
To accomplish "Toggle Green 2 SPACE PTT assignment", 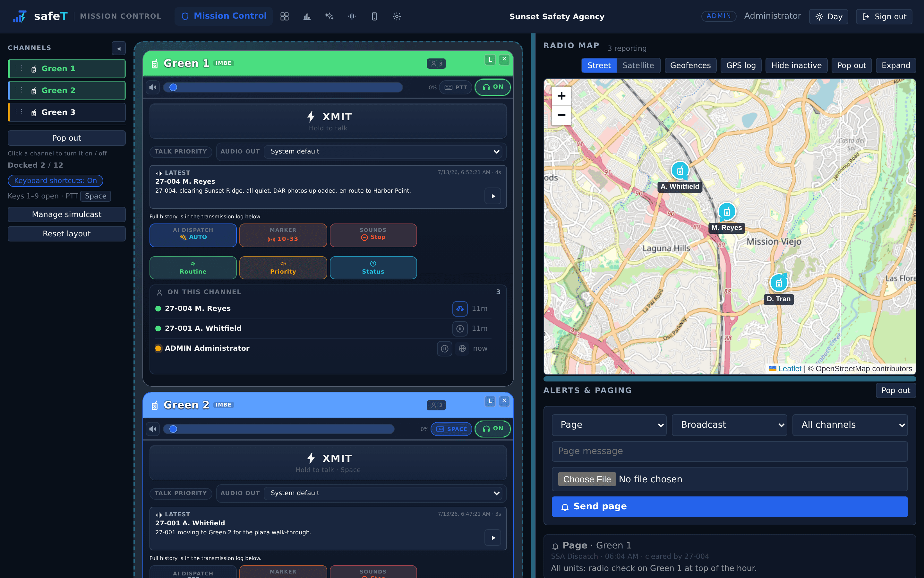I will (451, 429).
